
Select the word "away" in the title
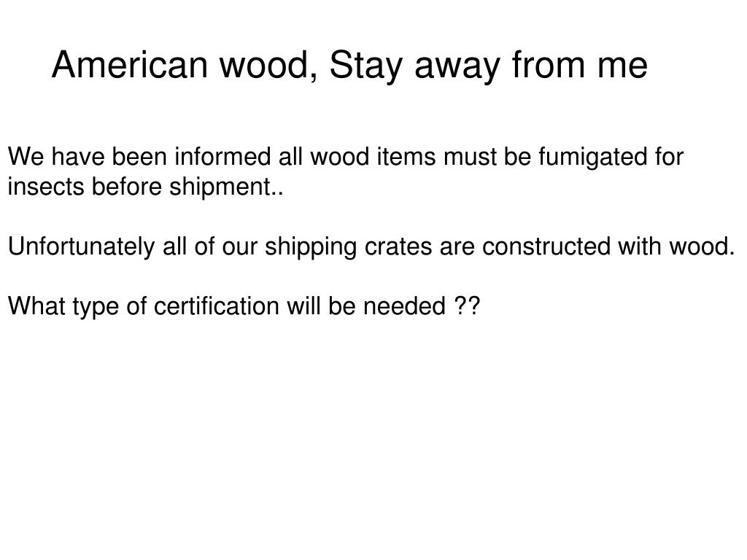tap(458, 66)
